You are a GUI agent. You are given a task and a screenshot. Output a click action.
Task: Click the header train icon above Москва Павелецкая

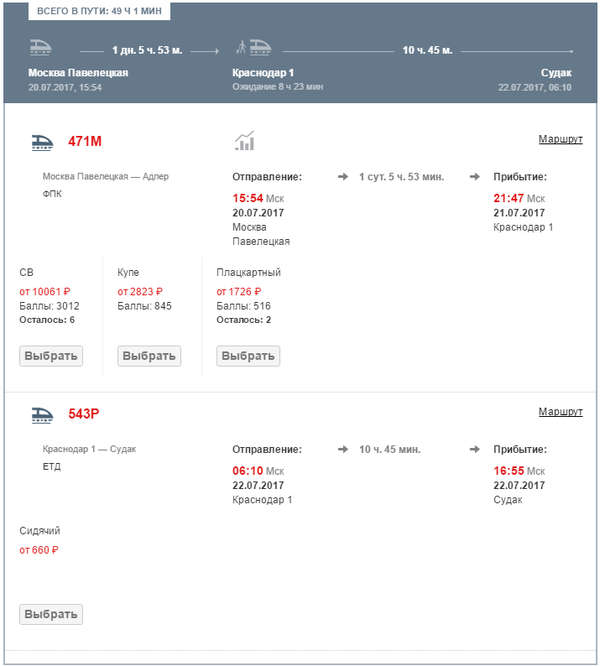pos(41,47)
